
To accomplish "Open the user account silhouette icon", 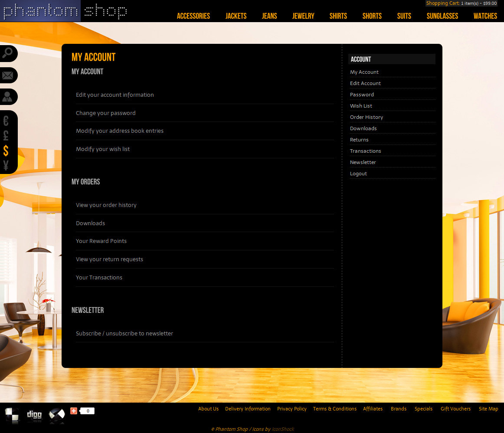I will point(7,96).
